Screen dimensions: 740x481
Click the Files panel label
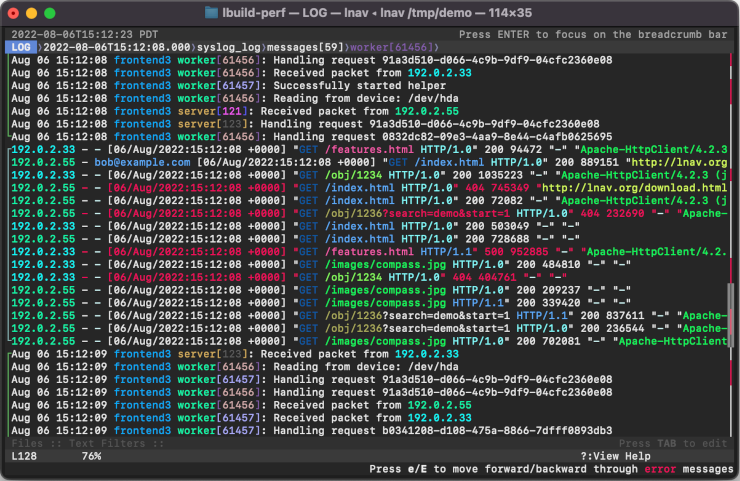click(x=27, y=443)
